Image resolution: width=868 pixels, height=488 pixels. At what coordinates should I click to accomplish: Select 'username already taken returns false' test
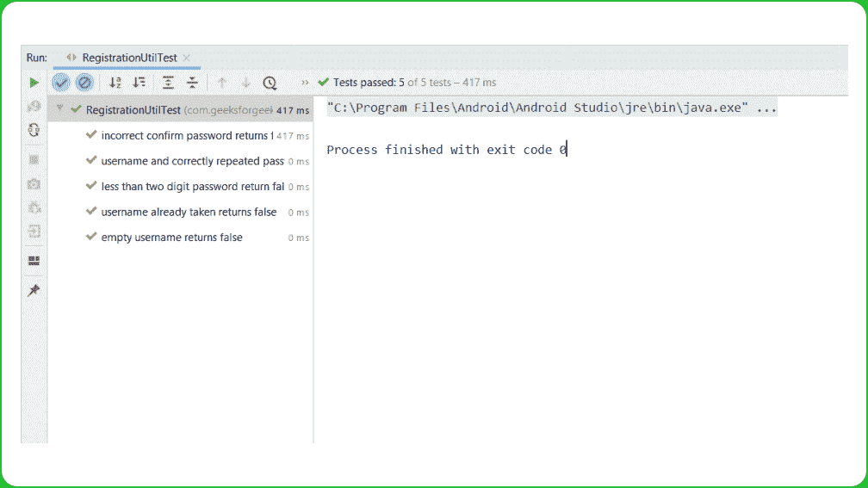(x=189, y=212)
